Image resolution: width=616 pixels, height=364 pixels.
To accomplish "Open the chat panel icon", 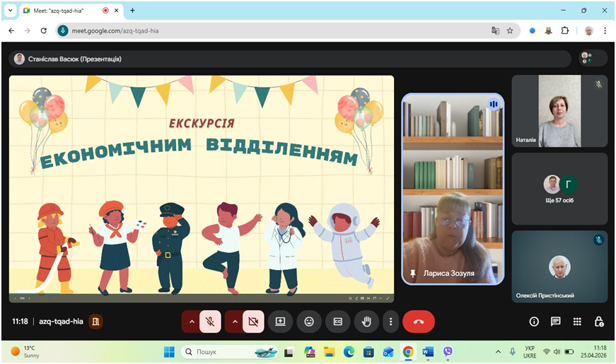I will [556, 322].
